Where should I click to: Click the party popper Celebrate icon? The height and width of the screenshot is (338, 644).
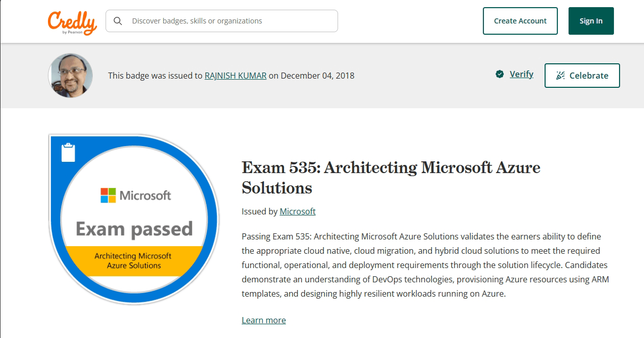point(560,76)
